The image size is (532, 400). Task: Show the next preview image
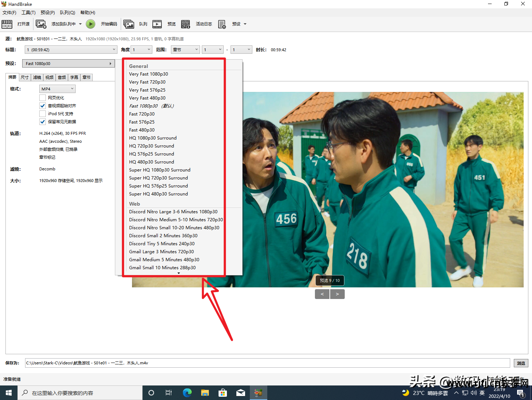click(337, 294)
